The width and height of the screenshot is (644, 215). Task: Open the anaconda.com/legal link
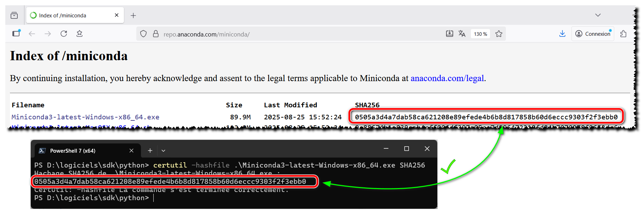tap(447, 78)
